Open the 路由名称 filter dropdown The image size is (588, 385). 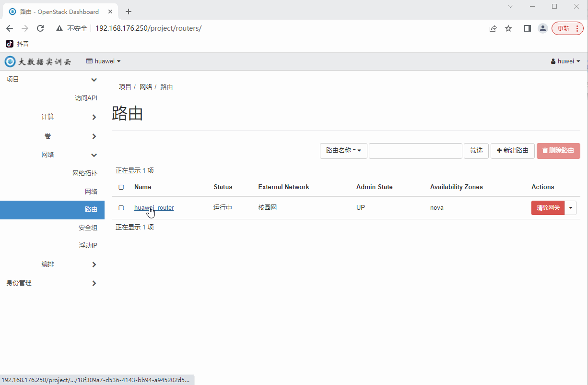[x=343, y=151]
